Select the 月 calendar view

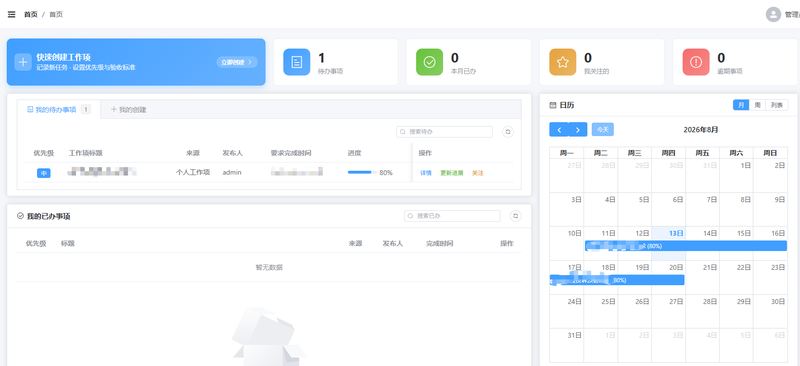coord(741,105)
